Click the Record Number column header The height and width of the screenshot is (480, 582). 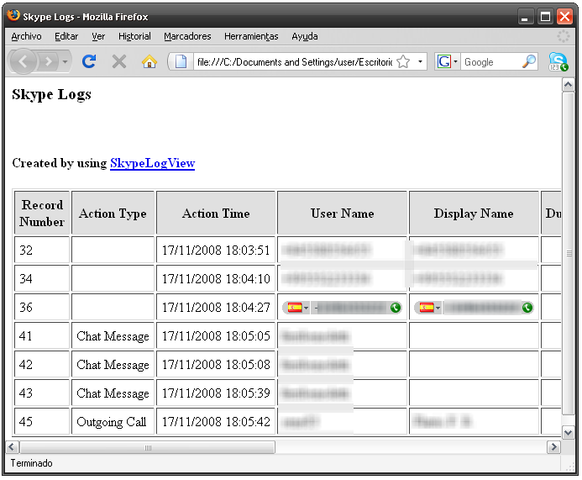(x=42, y=213)
